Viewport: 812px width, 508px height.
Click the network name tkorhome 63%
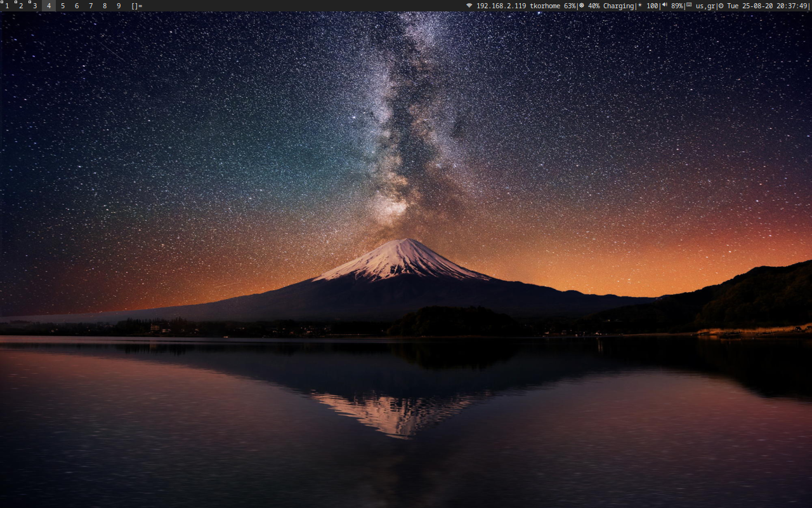point(553,6)
